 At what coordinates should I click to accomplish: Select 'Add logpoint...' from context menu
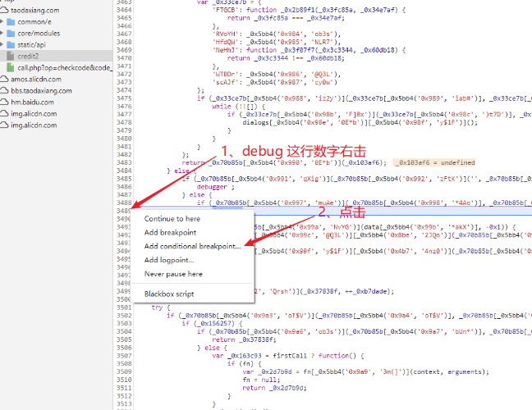click(169, 260)
